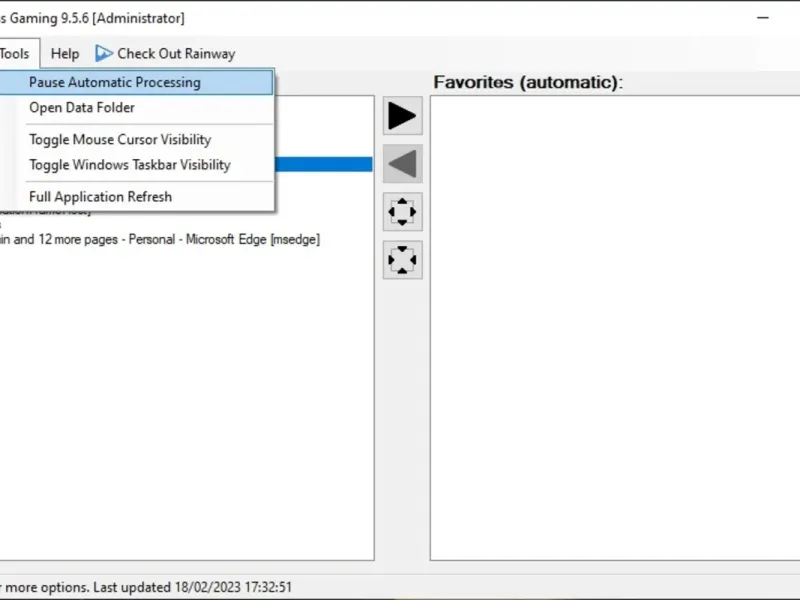This screenshot has width=800, height=600.
Task: Choose Full Application Refresh
Action: [136, 197]
